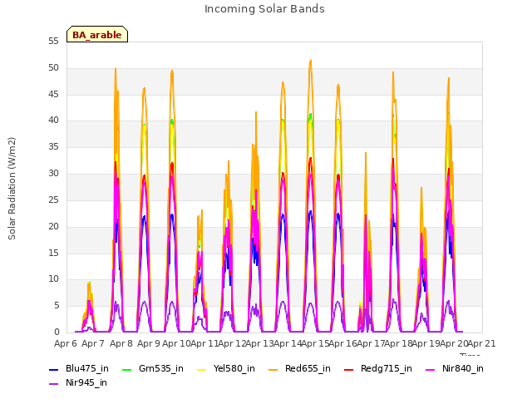532x399 pixels.
Task: Click the Solar Radiation (W/m2) axis label
Action: coord(12,189)
